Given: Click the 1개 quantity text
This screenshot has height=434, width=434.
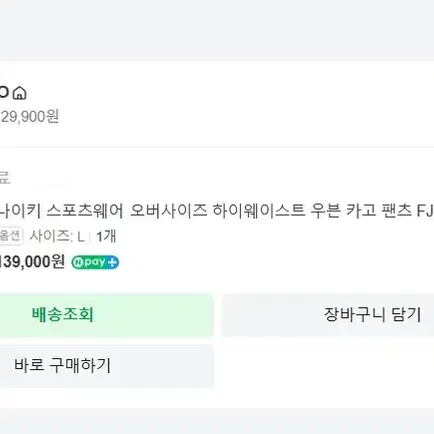Looking at the screenshot, I should pos(106,237).
